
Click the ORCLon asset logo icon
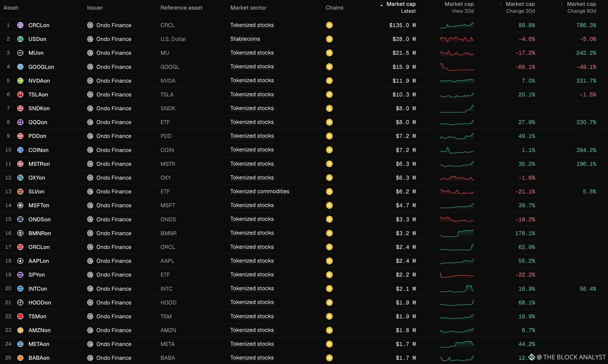20,247
